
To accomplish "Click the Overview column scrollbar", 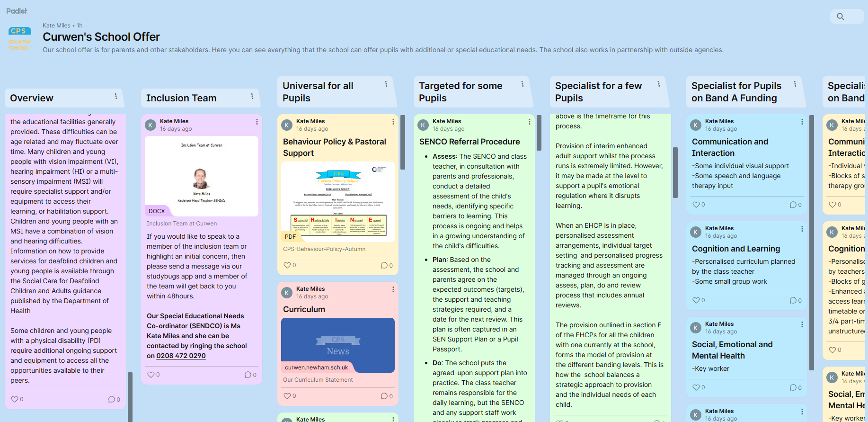I will point(130,393).
